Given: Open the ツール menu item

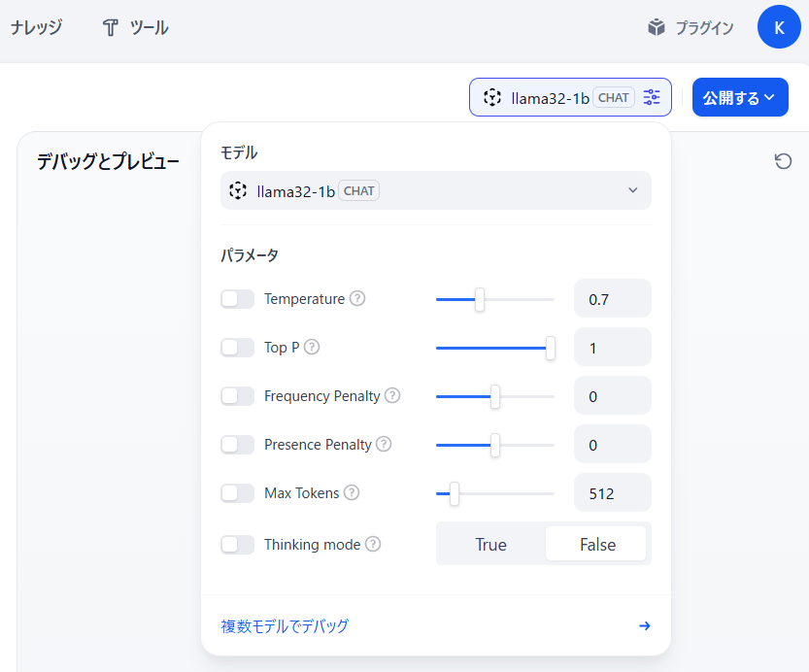Looking at the screenshot, I should click(135, 27).
